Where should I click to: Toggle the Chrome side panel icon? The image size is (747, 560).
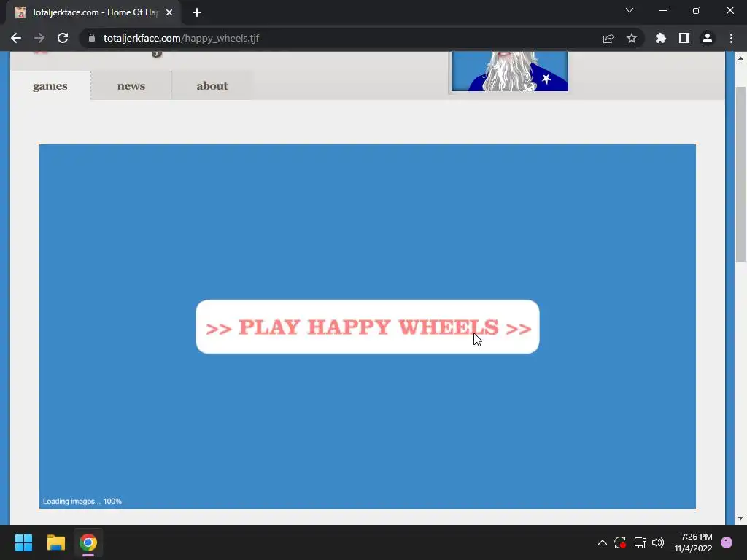tap(684, 38)
